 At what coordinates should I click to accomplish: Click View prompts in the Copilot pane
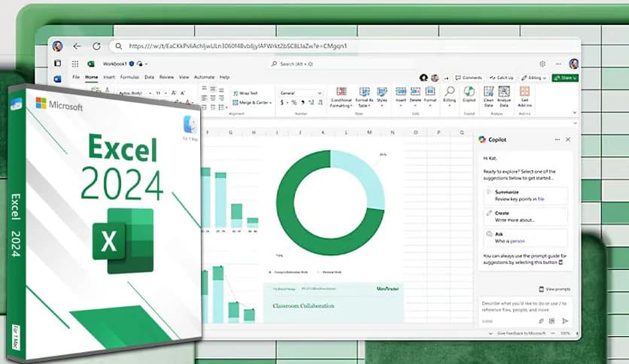point(555,289)
